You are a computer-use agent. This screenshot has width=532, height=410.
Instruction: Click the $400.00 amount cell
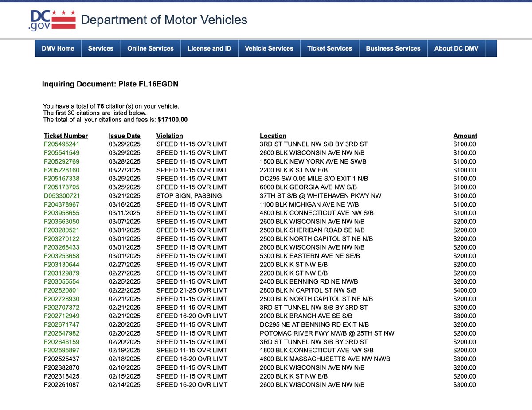(465, 290)
